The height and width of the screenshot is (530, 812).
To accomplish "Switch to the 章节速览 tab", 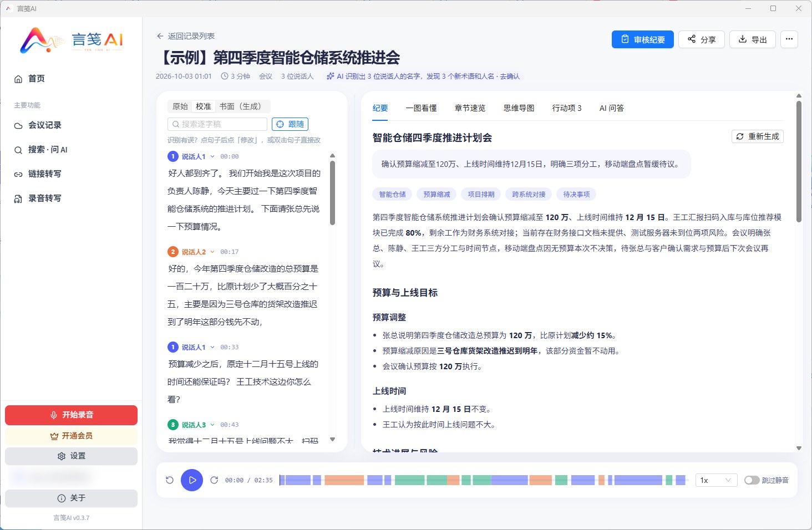I will [470, 108].
